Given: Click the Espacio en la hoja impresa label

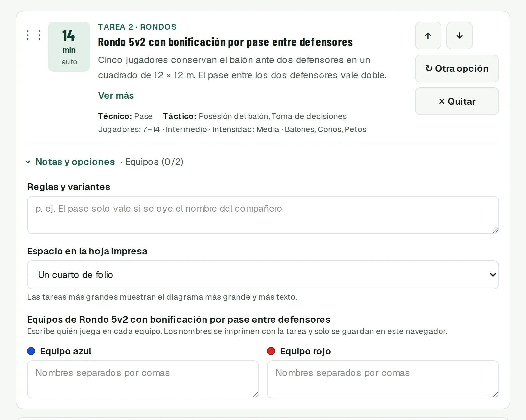Looking at the screenshot, I should pos(87,251).
